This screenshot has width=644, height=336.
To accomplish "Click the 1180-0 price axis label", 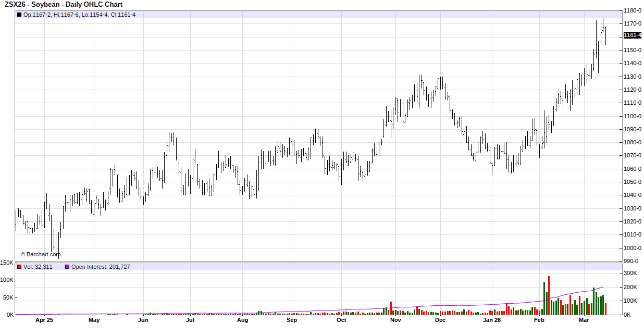I will pos(633,10).
